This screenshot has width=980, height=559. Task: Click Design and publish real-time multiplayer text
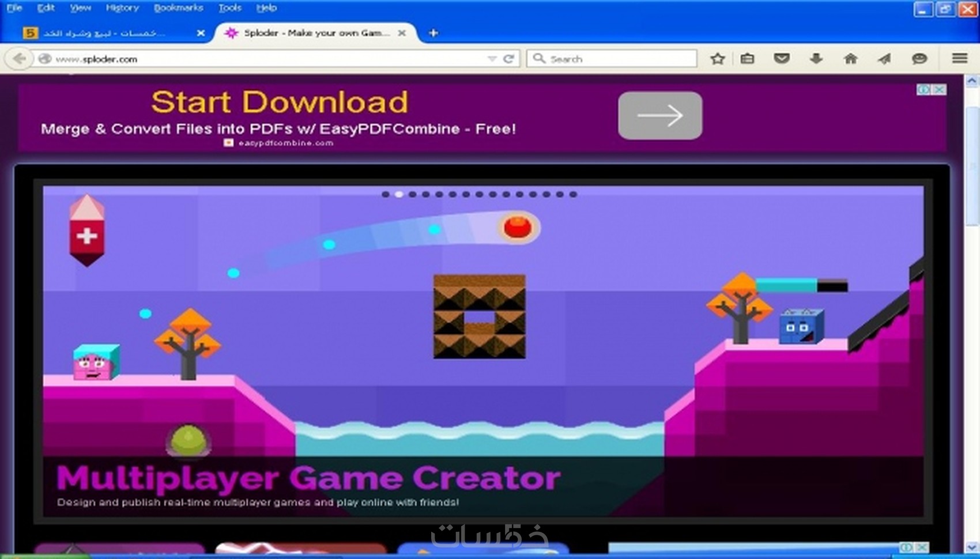[258, 503]
